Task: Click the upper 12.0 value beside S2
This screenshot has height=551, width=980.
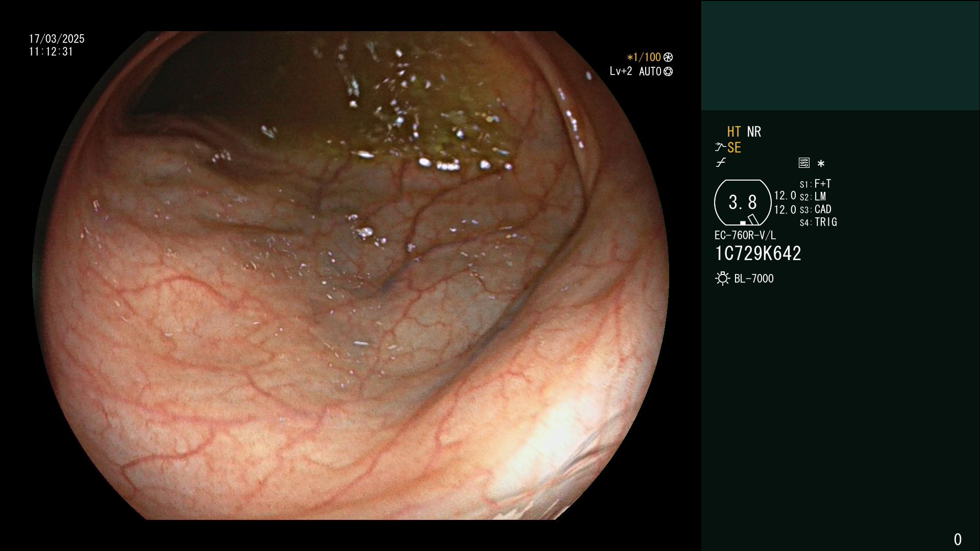Action: (x=785, y=195)
